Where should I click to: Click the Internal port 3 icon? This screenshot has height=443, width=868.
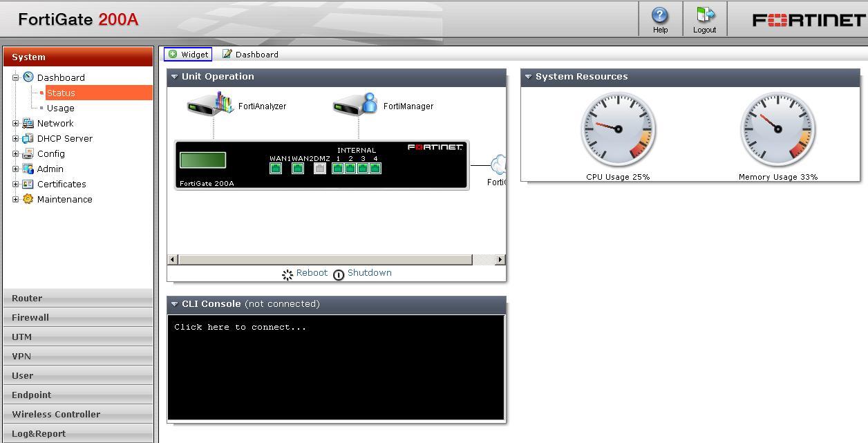(x=363, y=168)
